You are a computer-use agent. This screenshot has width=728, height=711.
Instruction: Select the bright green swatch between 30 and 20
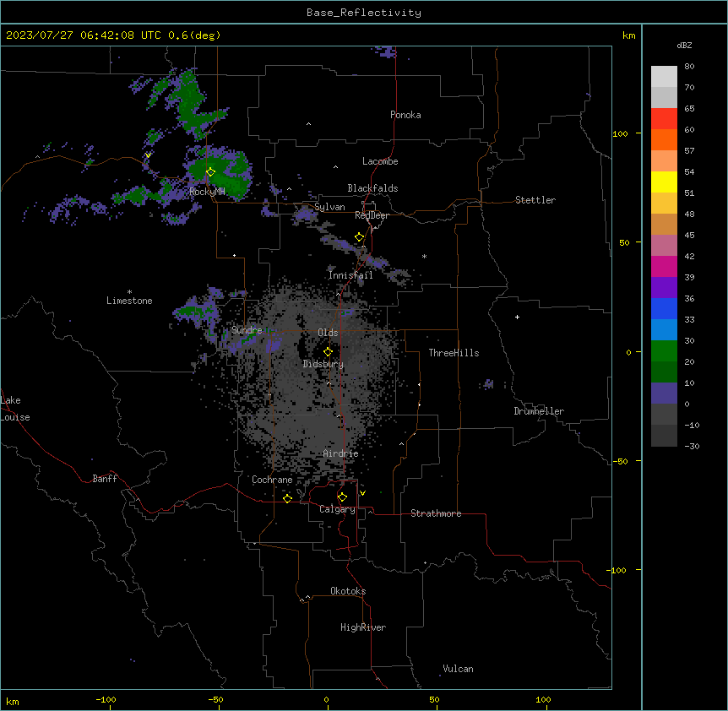pyautogui.click(x=664, y=351)
